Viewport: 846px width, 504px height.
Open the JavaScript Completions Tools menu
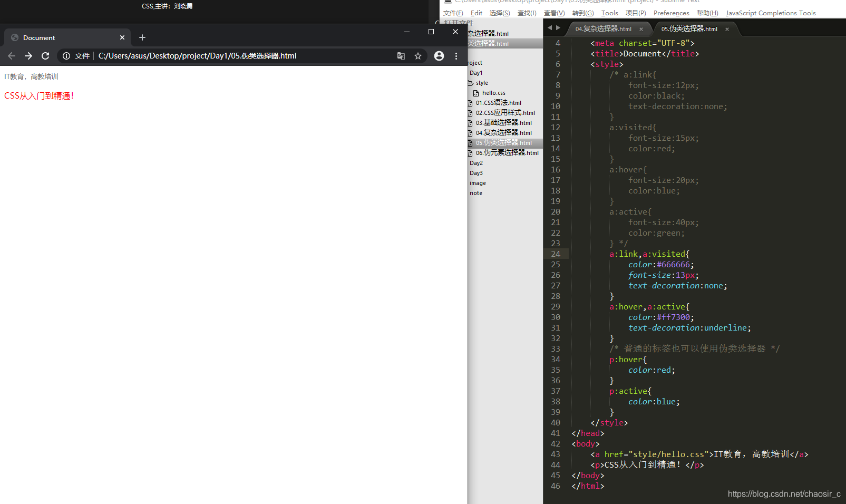coord(771,13)
